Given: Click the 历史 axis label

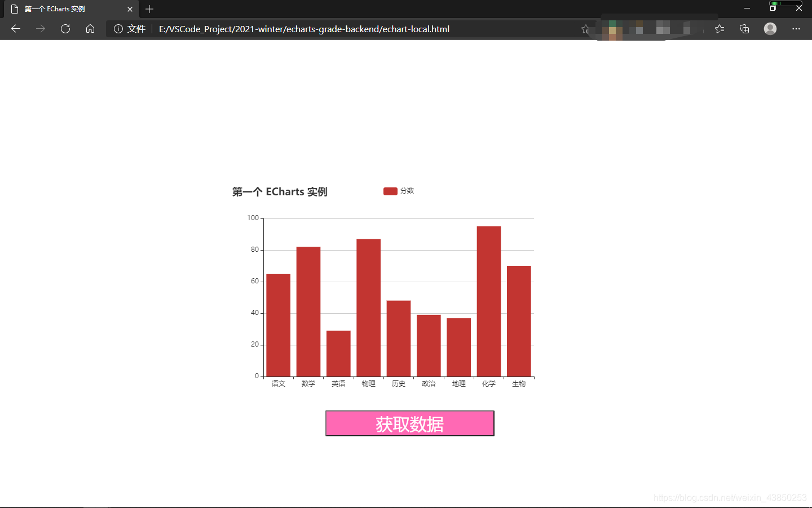Looking at the screenshot, I should pyautogui.click(x=399, y=384).
